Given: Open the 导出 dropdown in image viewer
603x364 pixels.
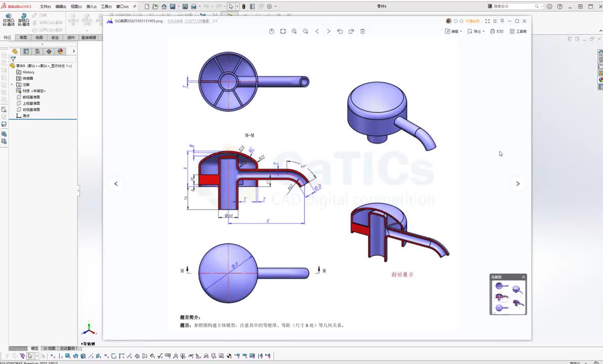Looking at the screenshot, I should [x=476, y=31].
